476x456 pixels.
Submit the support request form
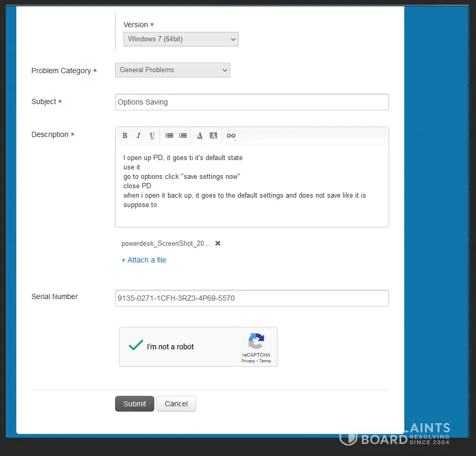(134, 404)
